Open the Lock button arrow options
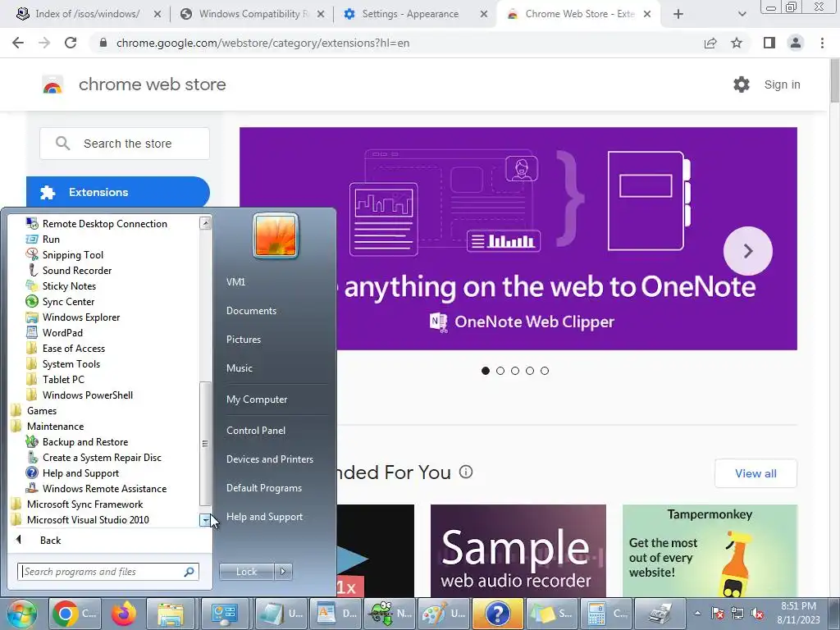Image resolution: width=840 pixels, height=630 pixels. 283,572
